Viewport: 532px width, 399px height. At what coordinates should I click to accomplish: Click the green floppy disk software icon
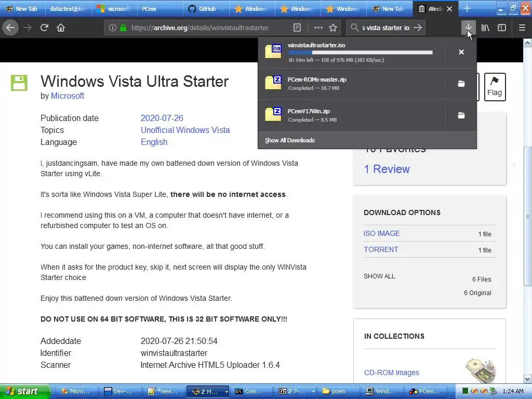click(x=19, y=83)
